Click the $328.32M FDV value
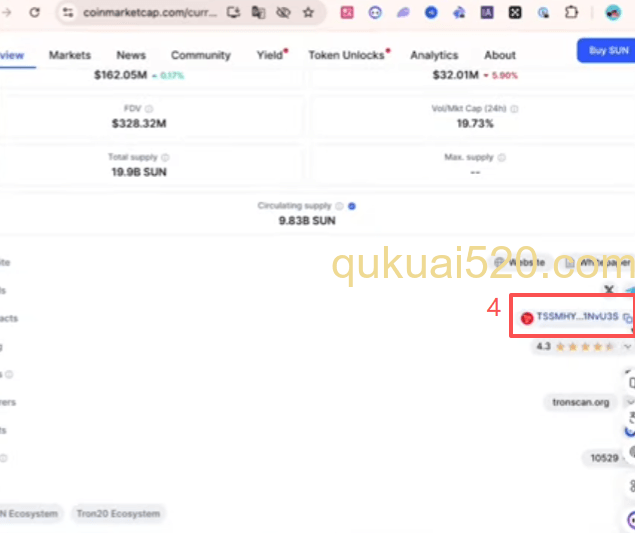The image size is (635, 533). (x=139, y=124)
